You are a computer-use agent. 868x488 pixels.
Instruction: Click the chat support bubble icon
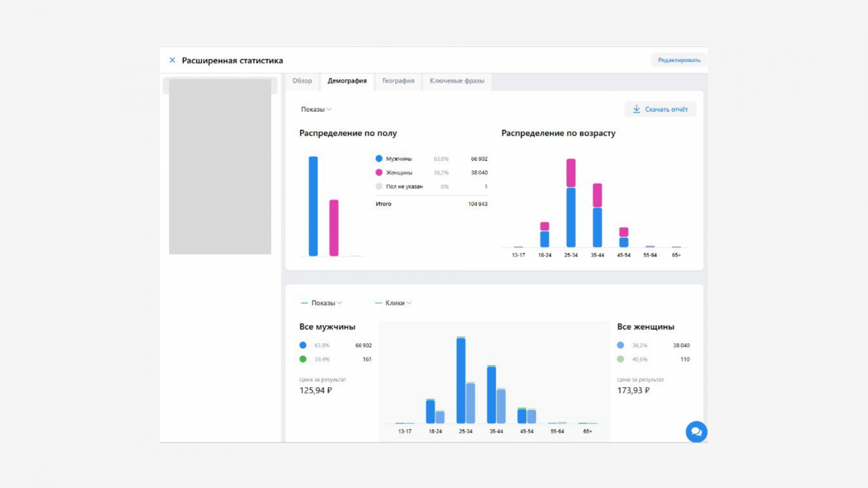click(696, 432)
